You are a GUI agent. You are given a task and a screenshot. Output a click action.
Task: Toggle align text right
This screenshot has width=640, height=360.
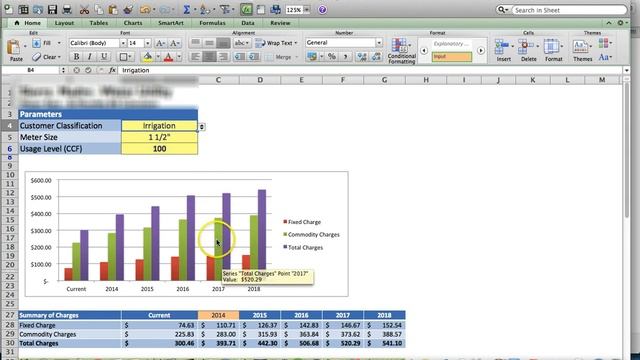[223, 57]
